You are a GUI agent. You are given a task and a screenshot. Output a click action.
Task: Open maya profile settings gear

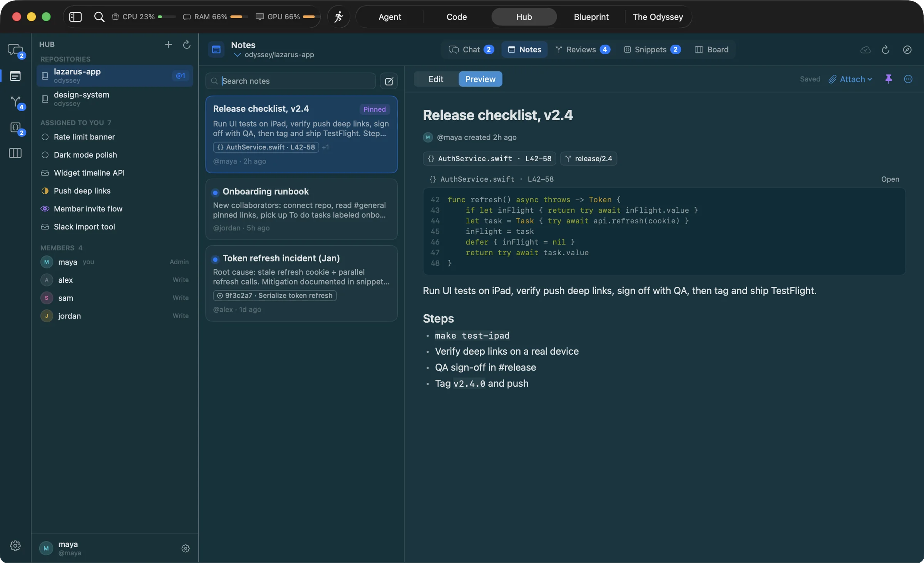click(186, 548)
